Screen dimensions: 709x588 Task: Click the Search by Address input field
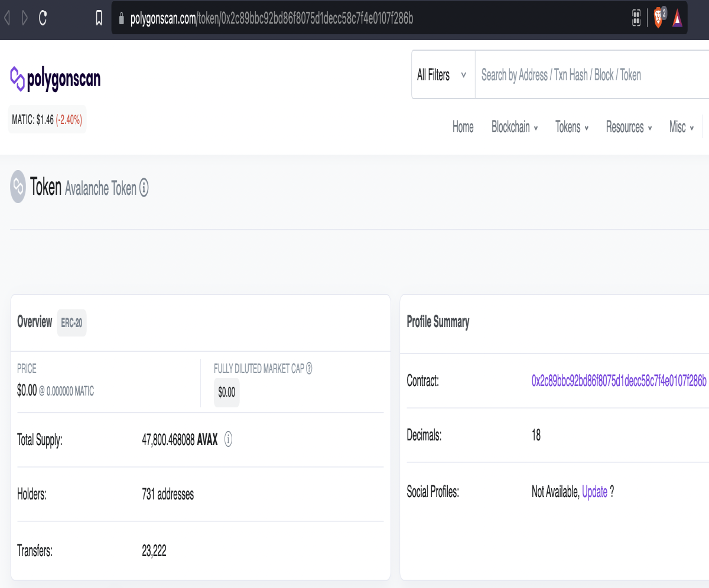click(x=592, y=75)
